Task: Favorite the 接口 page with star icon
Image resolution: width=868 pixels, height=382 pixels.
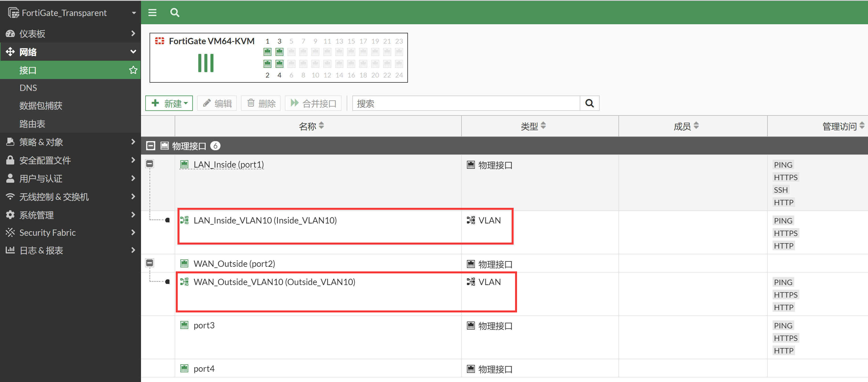Action: coord(133,70)
